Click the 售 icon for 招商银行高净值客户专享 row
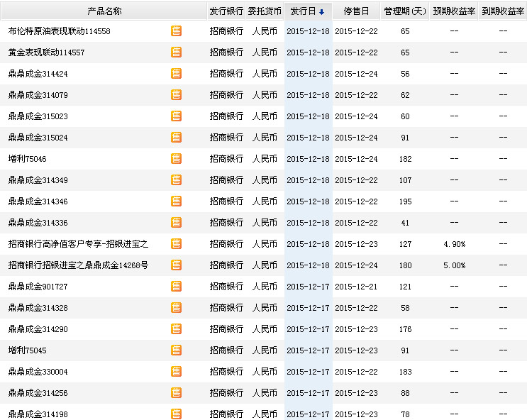 pyautogui.click(x=176, y=244)
